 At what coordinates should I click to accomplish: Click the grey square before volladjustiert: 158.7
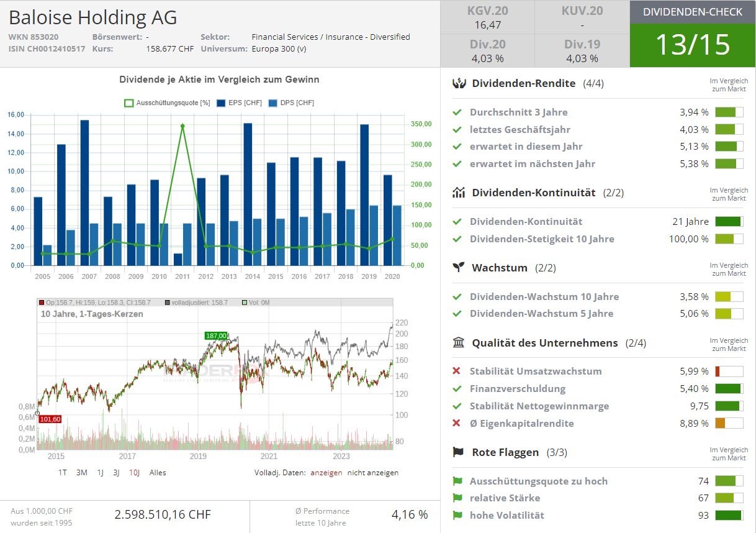point(168,303)
